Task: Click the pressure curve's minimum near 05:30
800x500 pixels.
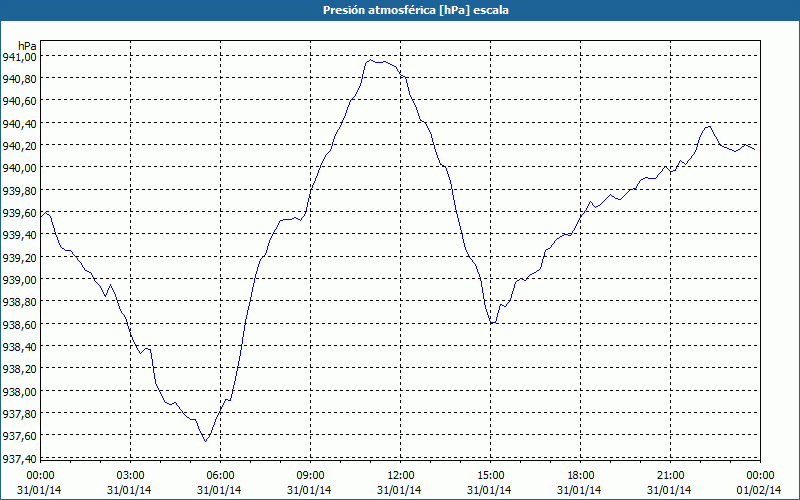Action: [205, 441]
